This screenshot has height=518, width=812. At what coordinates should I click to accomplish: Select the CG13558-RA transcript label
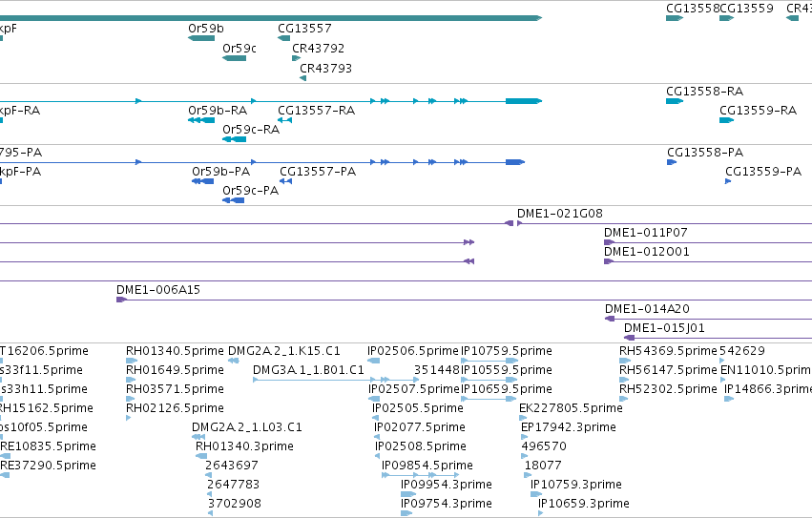pyautogui.click(x=704, y=92)
